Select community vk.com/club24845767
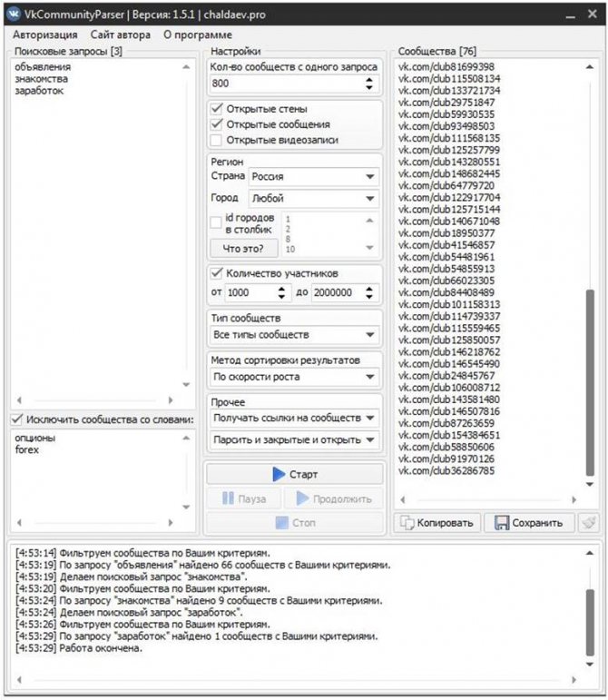Screen dimensions: 608x700 [446, 376]
